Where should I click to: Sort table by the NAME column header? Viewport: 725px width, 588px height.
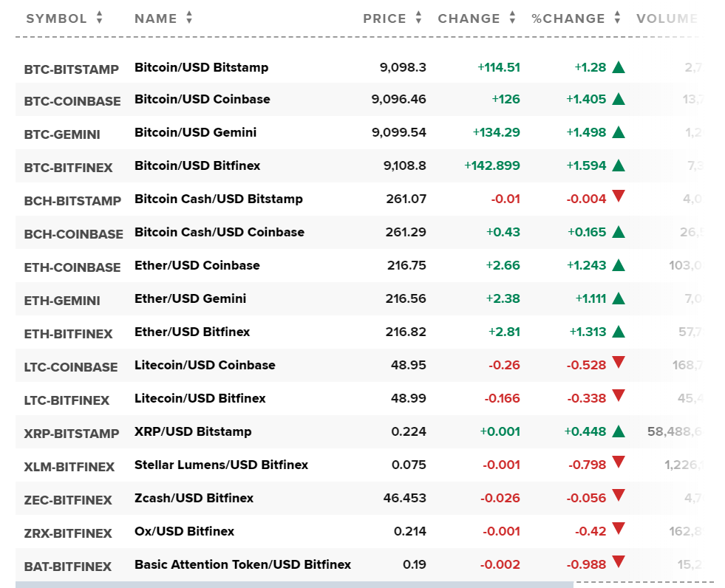pos(163,18)
